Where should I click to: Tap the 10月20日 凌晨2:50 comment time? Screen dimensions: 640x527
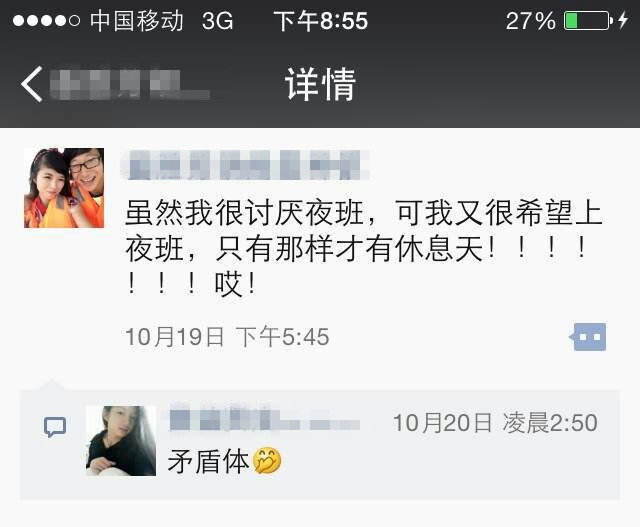point(495,422)
